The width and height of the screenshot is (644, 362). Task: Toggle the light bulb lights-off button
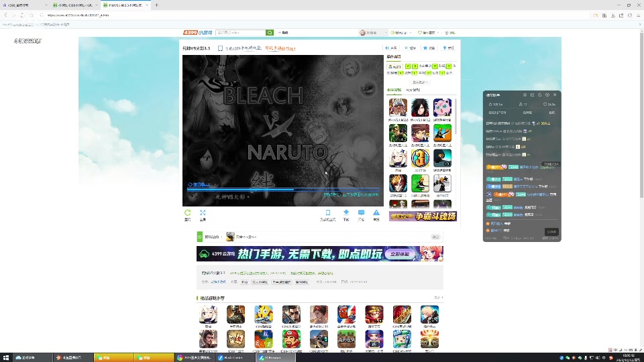tap(449, 48)
